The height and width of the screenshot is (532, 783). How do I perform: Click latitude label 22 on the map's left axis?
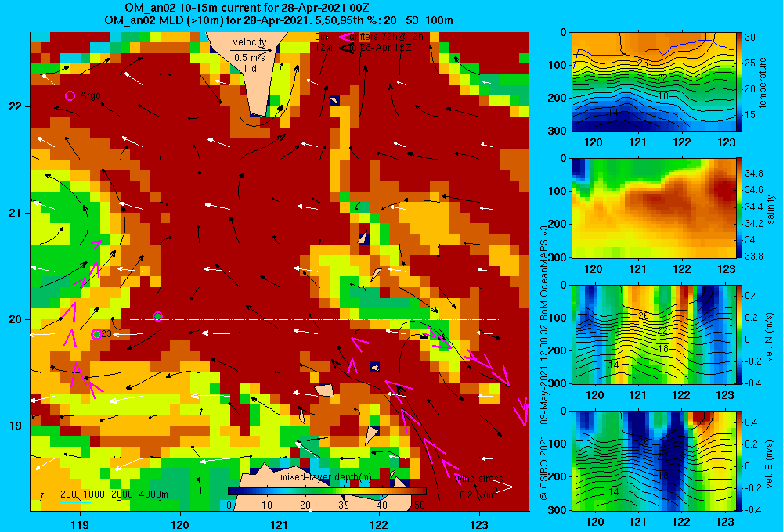[16, 106]
